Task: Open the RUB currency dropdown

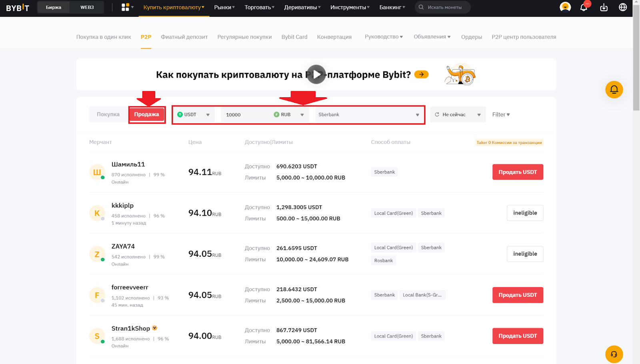Action: (289, 114)
